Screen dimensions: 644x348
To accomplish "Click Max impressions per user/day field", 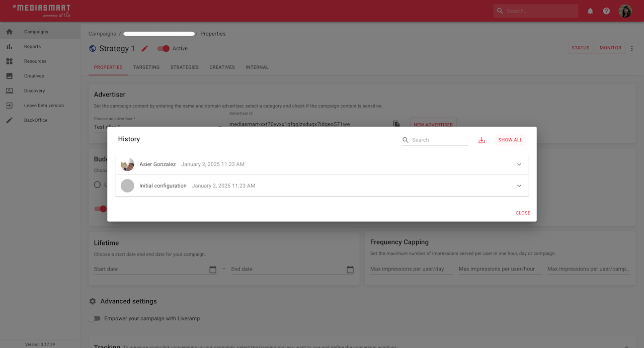I will [412, 269].
